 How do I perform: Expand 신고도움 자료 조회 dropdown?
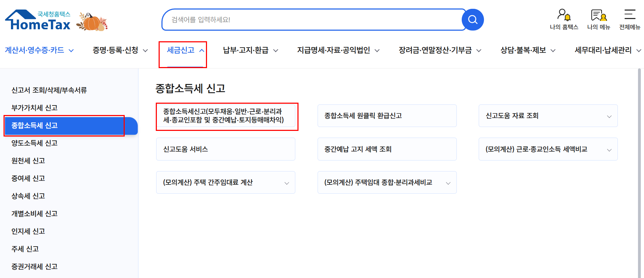[x=548, y=116]
